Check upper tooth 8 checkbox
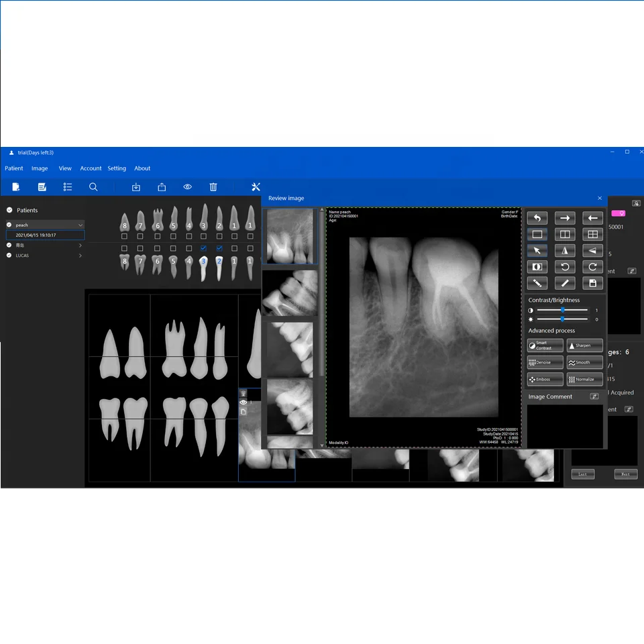Screen dimensions: 644x644 pyautogui.click(x=125, y=236)
